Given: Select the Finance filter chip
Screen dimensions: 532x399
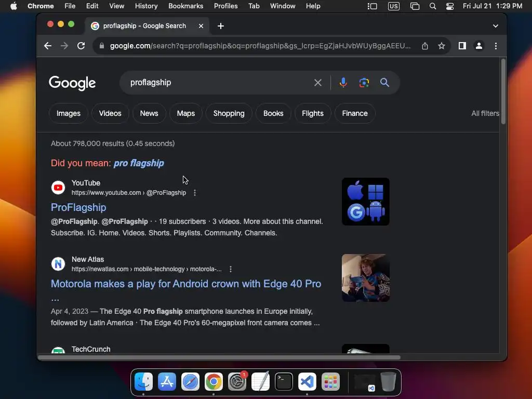Looking at the screenshot, I should 354,113.
